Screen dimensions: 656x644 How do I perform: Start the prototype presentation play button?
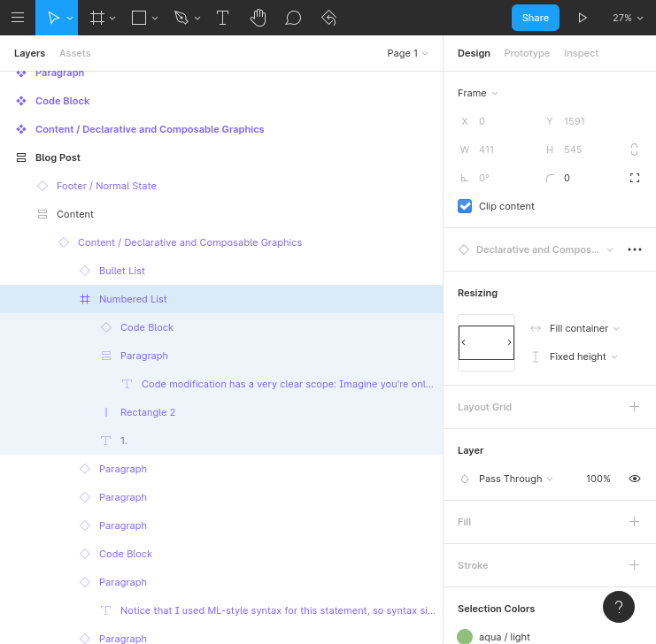pos(583,18)
